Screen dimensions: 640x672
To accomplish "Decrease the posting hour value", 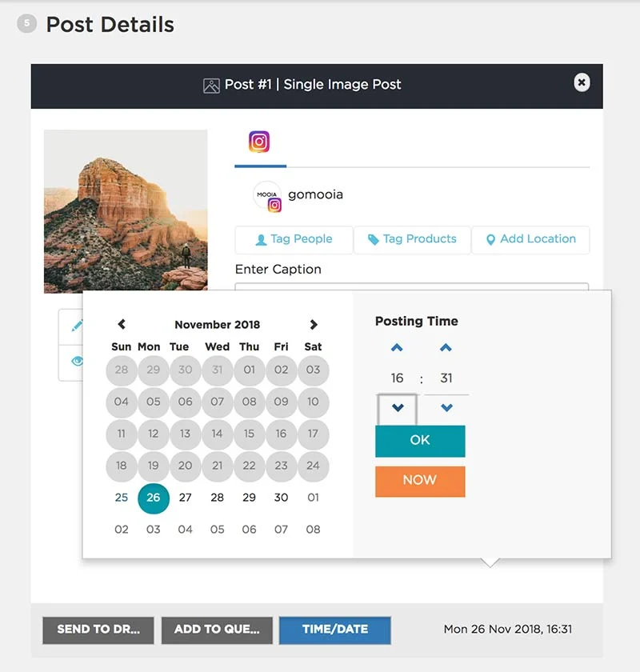I will click(x=398, y=408).
